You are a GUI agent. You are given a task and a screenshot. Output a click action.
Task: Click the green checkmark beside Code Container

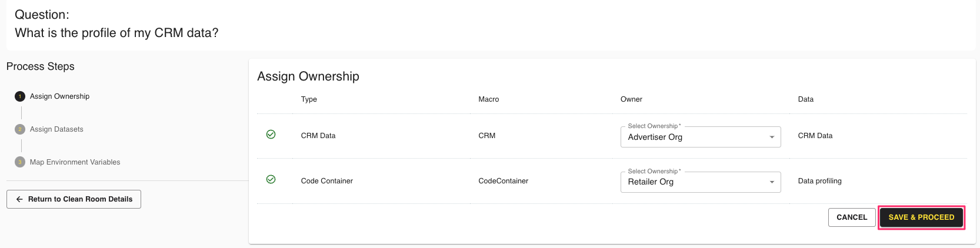[271, 180]
